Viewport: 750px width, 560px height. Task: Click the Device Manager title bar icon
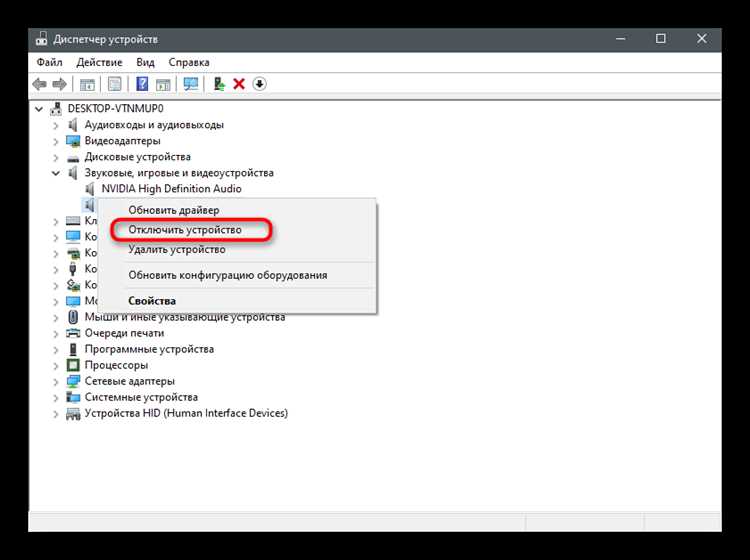(42, 39)
